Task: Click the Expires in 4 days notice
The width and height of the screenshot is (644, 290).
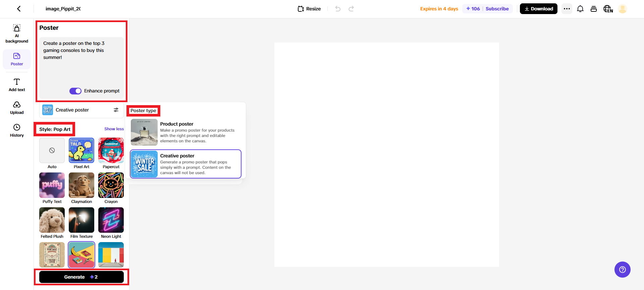Action: 439,9
